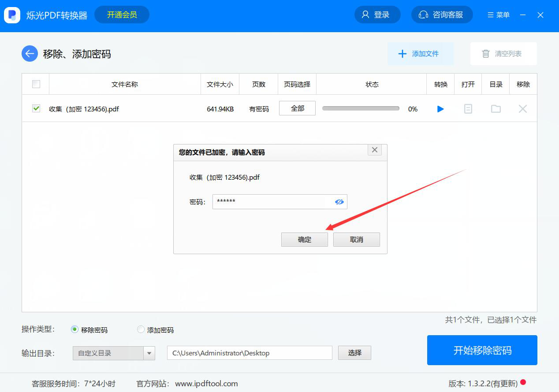Click the 641.94KB file size cell
The image size is (559, 392).
pos(220,109)
